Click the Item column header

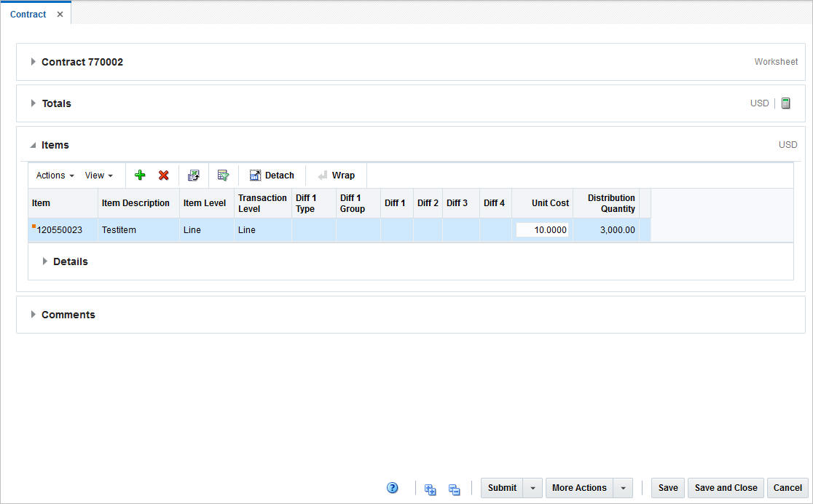click(x=63, y=203)
